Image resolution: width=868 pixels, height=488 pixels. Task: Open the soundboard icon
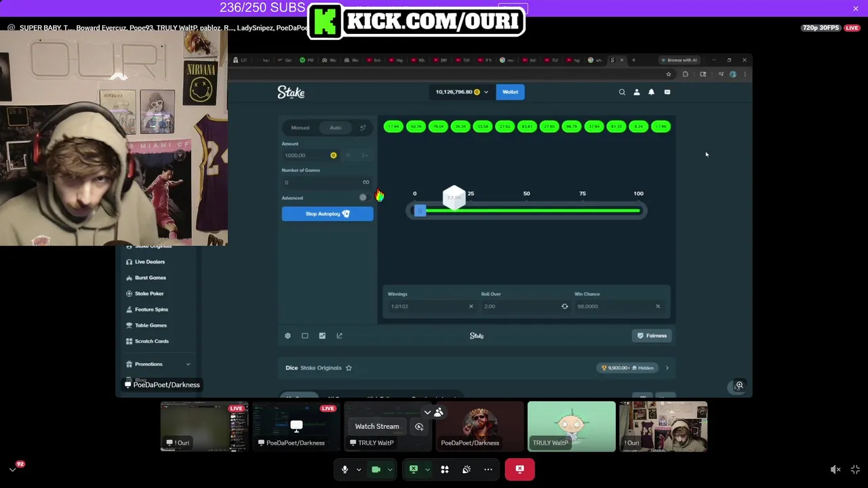[467, 469]
